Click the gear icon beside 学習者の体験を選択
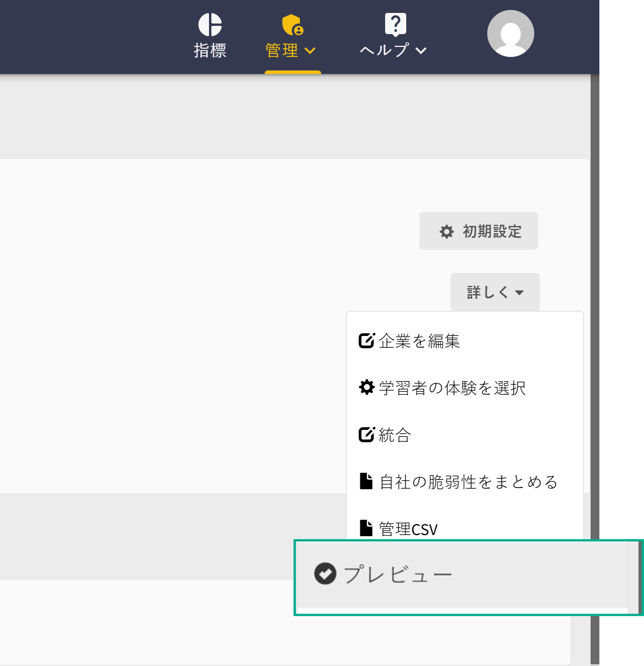Screen dimensions: 644x666 367,388
